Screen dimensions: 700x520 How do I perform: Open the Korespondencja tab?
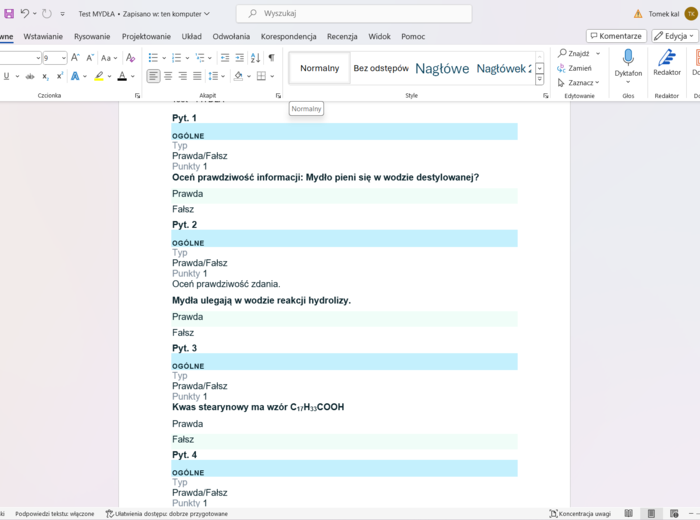[288, 37]
